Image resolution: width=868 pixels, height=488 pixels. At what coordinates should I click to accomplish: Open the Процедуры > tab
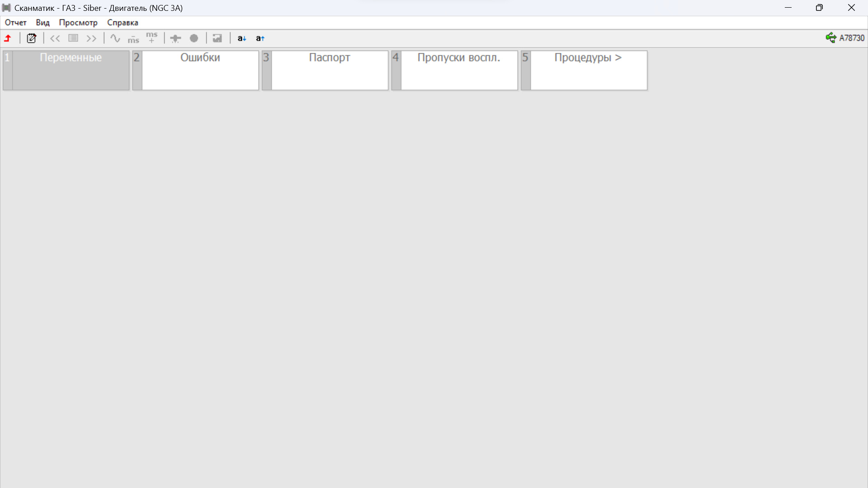pos(584,70)
